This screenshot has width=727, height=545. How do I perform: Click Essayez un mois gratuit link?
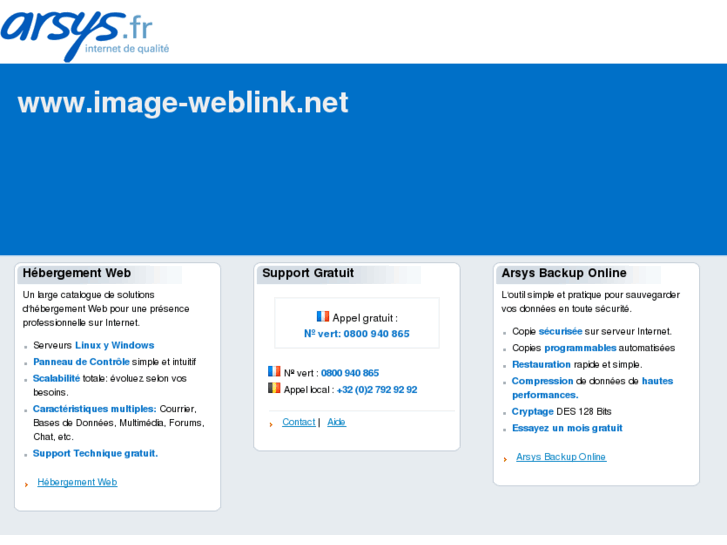pos(567,428)
